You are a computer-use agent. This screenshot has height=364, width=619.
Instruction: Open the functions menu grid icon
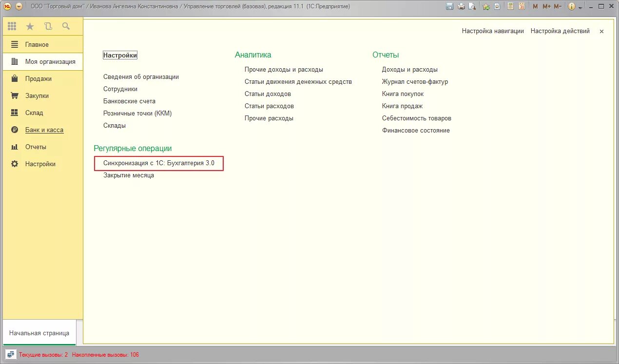(x=12, y=26)
